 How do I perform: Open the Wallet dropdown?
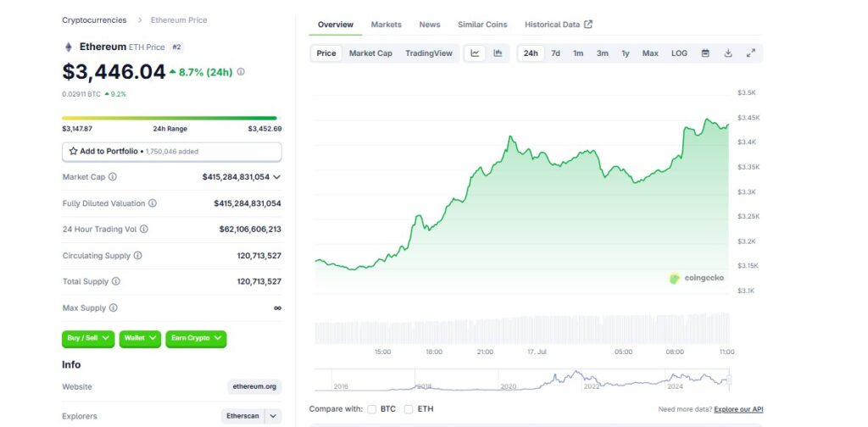coord(140,339)
